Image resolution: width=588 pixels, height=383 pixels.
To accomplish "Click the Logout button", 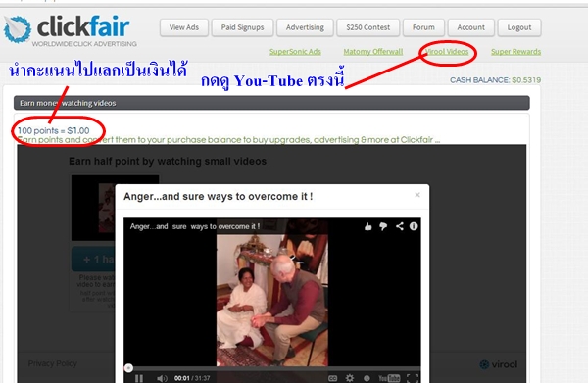I will tap(519, 27).
